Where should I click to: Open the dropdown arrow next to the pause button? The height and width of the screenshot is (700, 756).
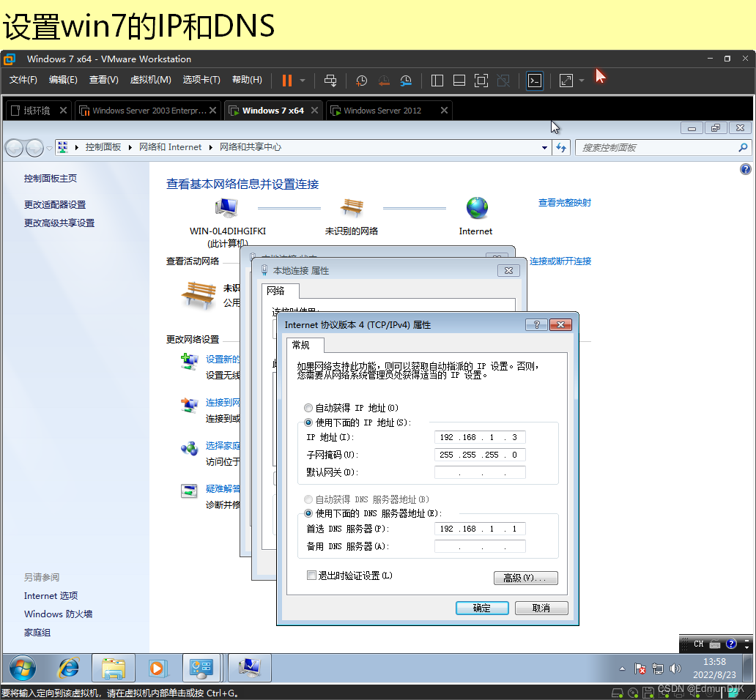[x=303, y=81]
